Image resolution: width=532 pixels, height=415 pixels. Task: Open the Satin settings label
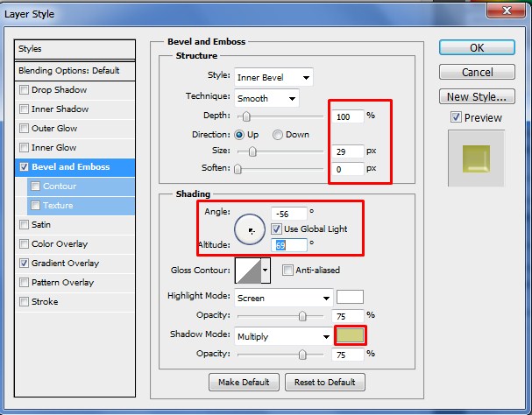41,224
